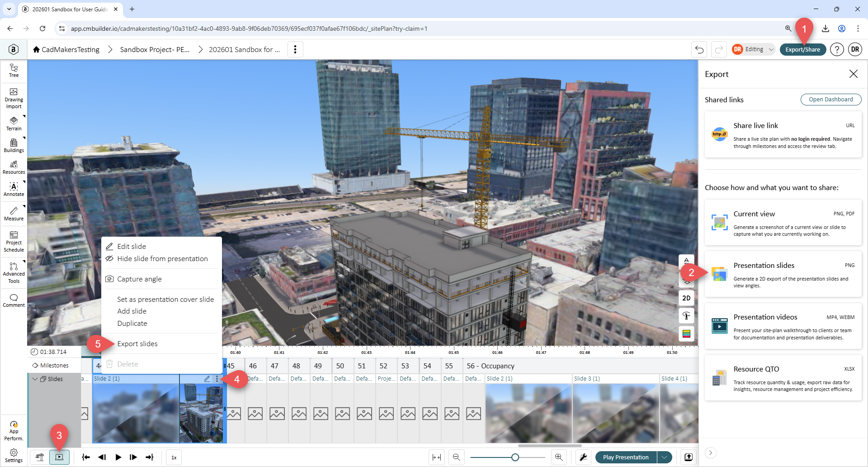The width and height of the screenshot is (868, 467).
Task: Open App Performance panel
Action: tap(14, 431)
